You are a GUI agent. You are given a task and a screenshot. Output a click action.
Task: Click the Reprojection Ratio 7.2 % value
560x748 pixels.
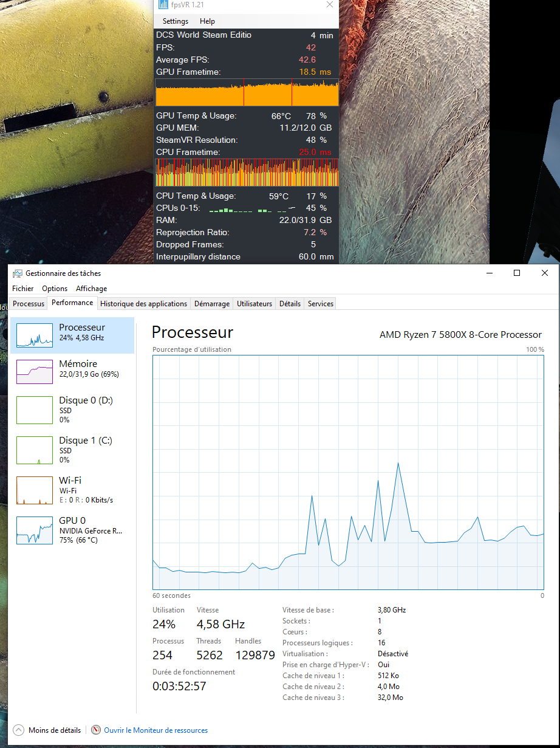[315, 232]
